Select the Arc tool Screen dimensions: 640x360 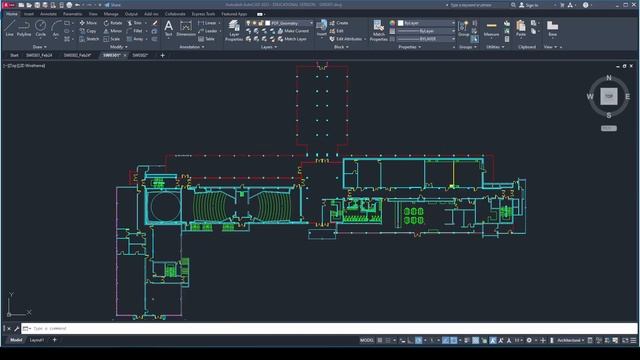pos(56,28)
